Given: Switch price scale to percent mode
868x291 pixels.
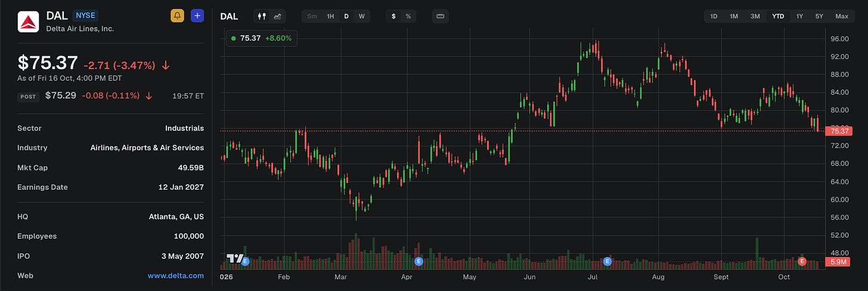Looking at the screenshot, I should point(408,16).
